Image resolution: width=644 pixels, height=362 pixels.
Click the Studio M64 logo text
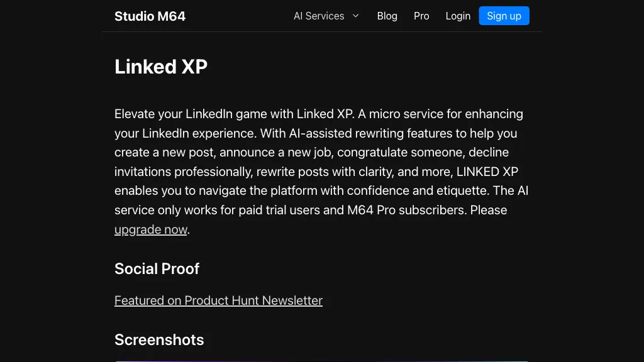pos(150,16)
